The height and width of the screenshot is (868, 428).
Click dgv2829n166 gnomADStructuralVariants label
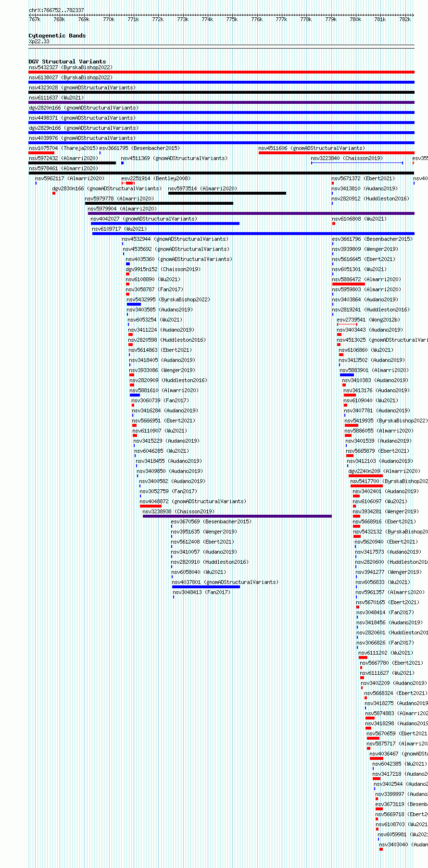point(84,128)
